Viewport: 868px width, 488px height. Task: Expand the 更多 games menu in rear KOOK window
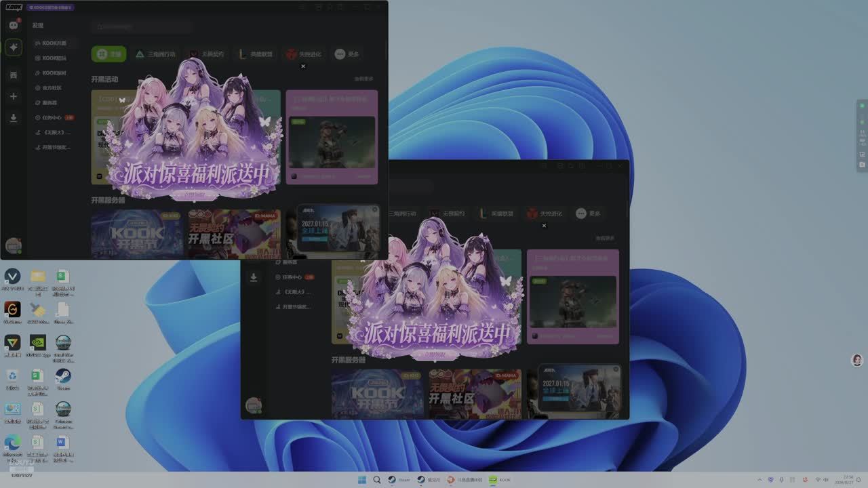click(x=589, y=213)
